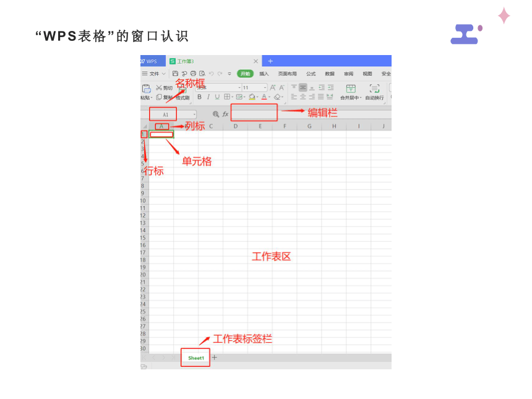Click the top align icon

click(x=294, y=88)
